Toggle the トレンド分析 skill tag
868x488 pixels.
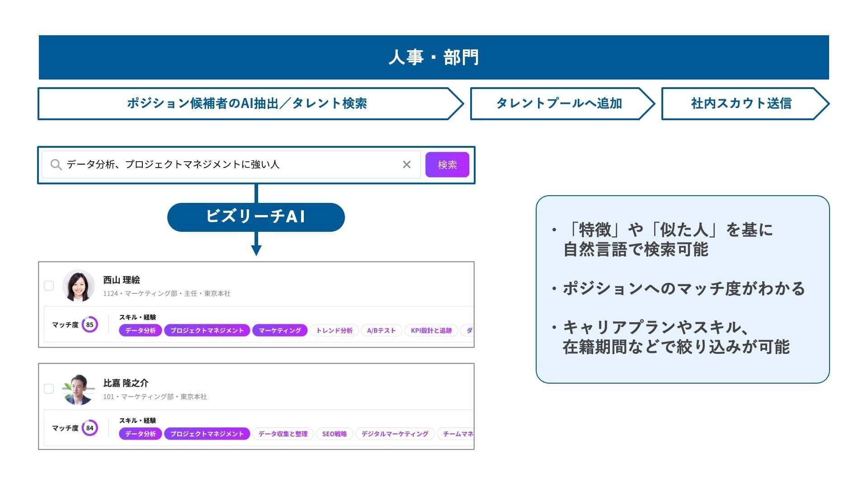click(x=334, y=330)
